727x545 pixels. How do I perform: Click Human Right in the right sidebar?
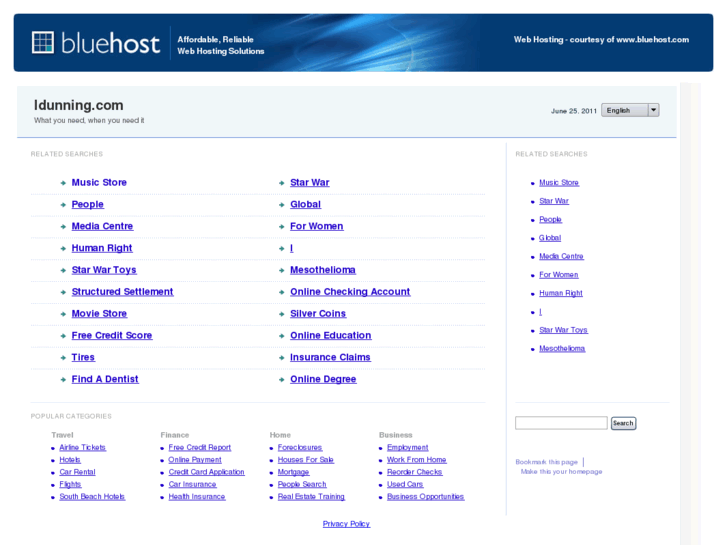(x=561, y=293)
